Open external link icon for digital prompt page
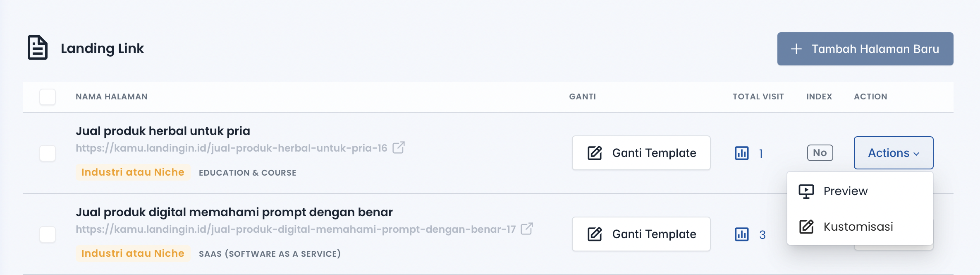This screenshot has width=980, height=275. (x=527, y=229)
